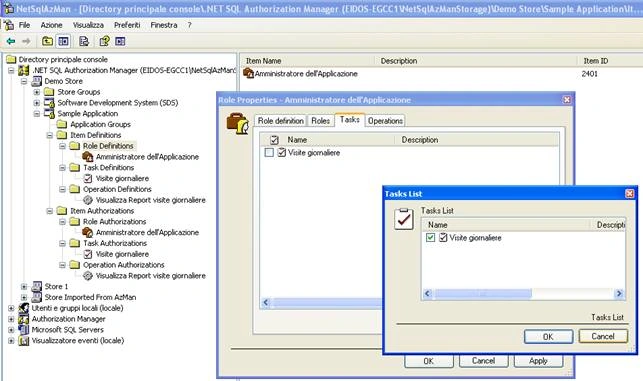Click Visualizza Report icon under Operation Authorizations
The height and width of the screenshot is (381, 643).
coord(88,276)
